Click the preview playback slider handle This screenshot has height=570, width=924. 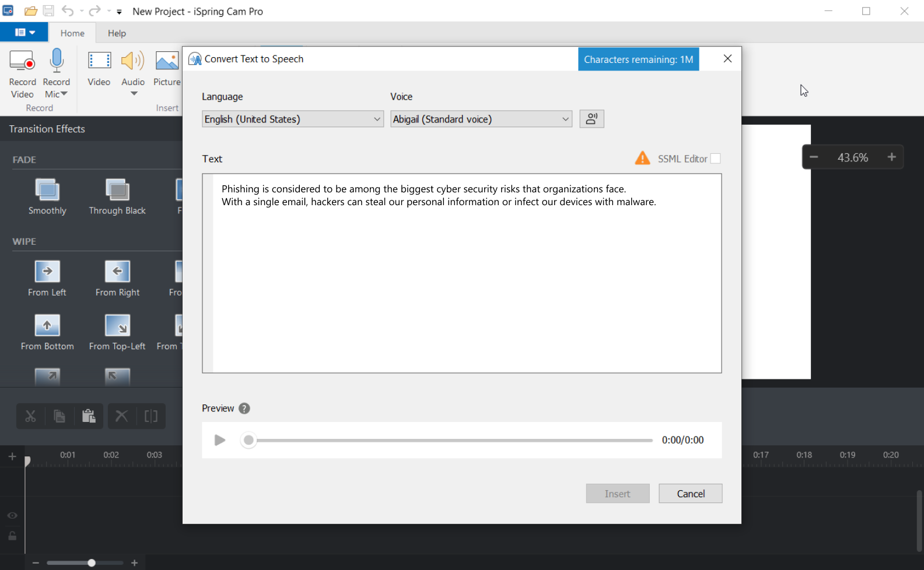249,440
